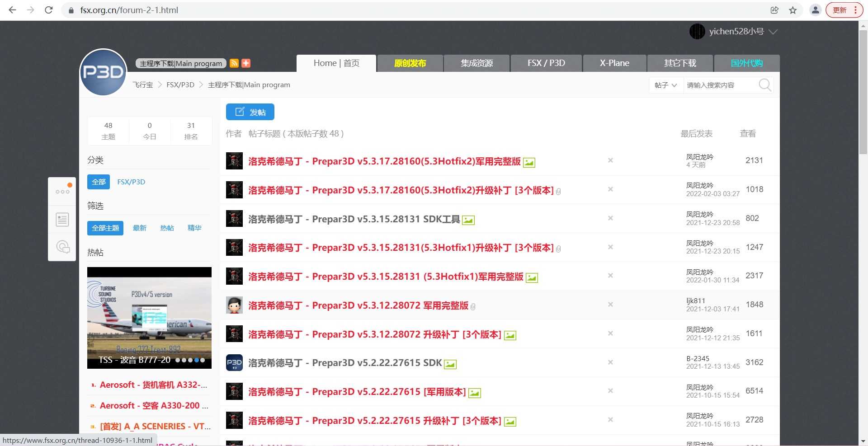Open the 国外代购 tab
The width and height of the screenshot is (868, 446).
[747, 63]
